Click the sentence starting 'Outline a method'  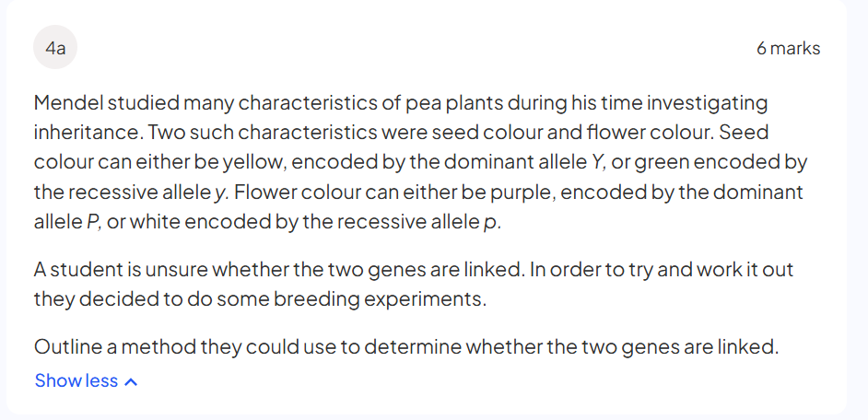point(406,347)
